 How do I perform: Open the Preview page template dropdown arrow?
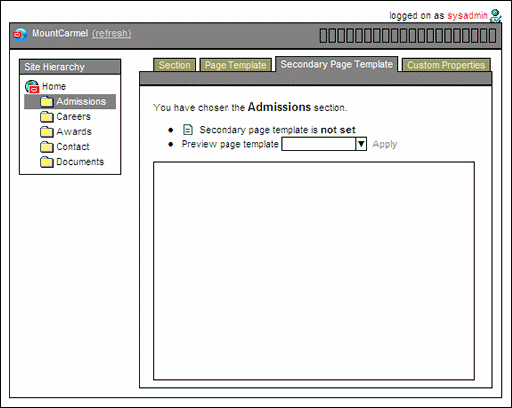(x=361, y=144)
